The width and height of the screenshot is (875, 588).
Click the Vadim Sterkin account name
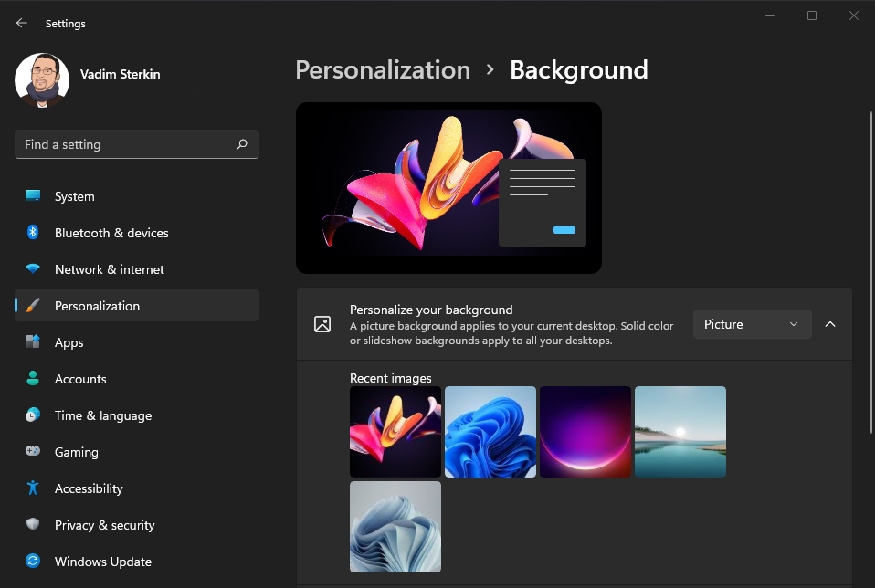[120, 74]
